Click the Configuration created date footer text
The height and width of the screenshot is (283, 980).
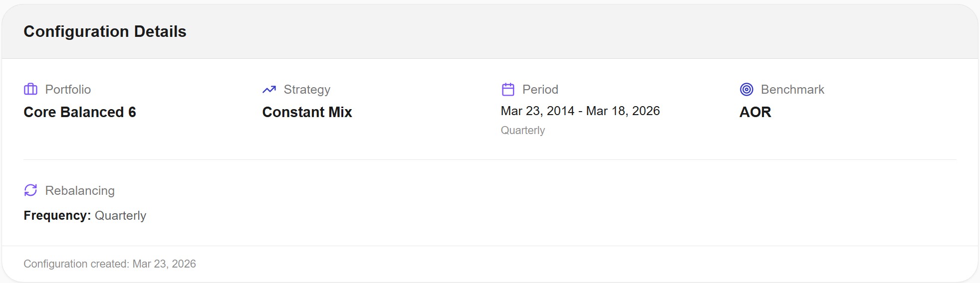click(x=110, y=264)
